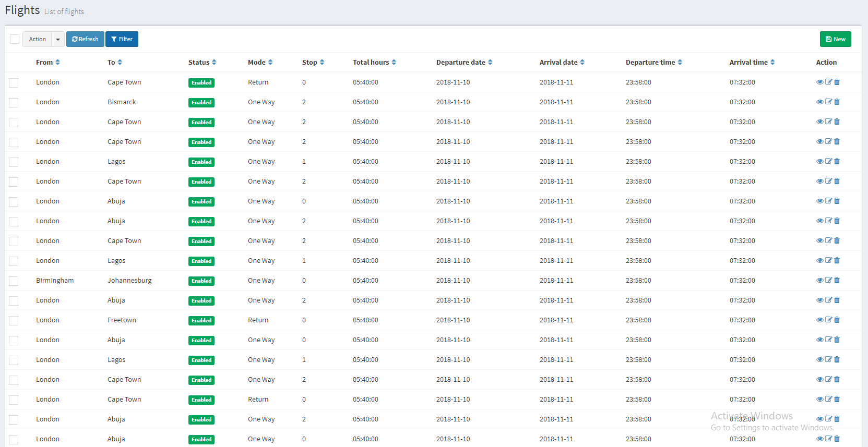Open the Filter options button
Screen dimensions: 868x447
pyautogui.click(x=122, y=39)
